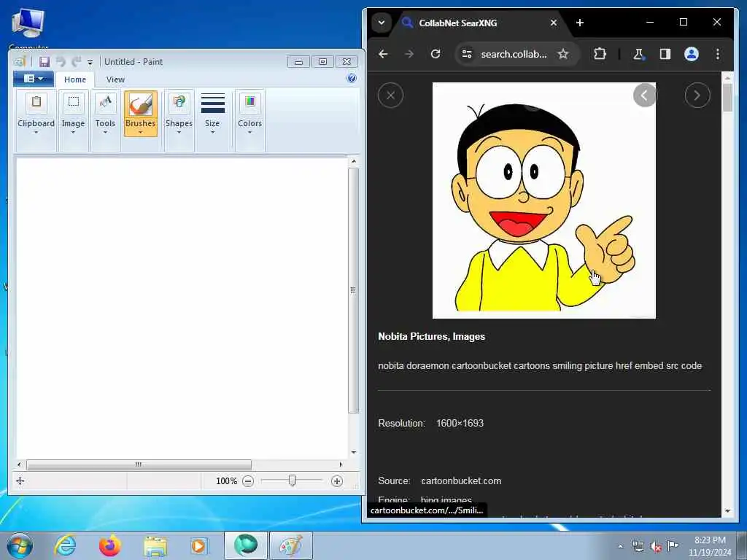Click the Colors palette icon in the ribbon
747x560 pixels.
[x=250, y=102]
